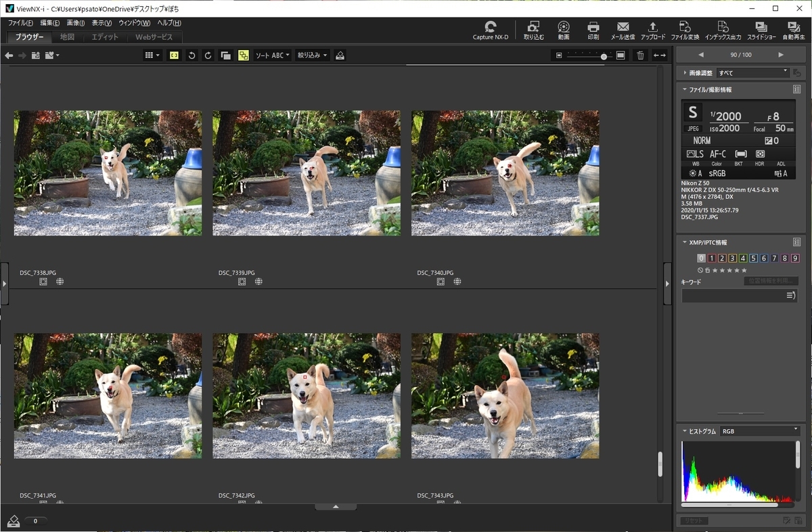This screenshot has height=532, width=812.
Task: Start the スライドショー slideshow
Action: pyautogui.click(x=761, y=30)
